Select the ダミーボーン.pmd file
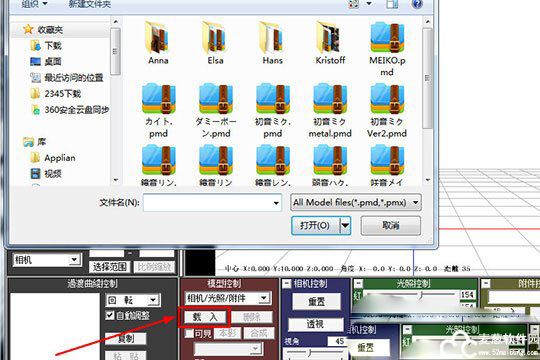540x360 pixels. (216, 110)
